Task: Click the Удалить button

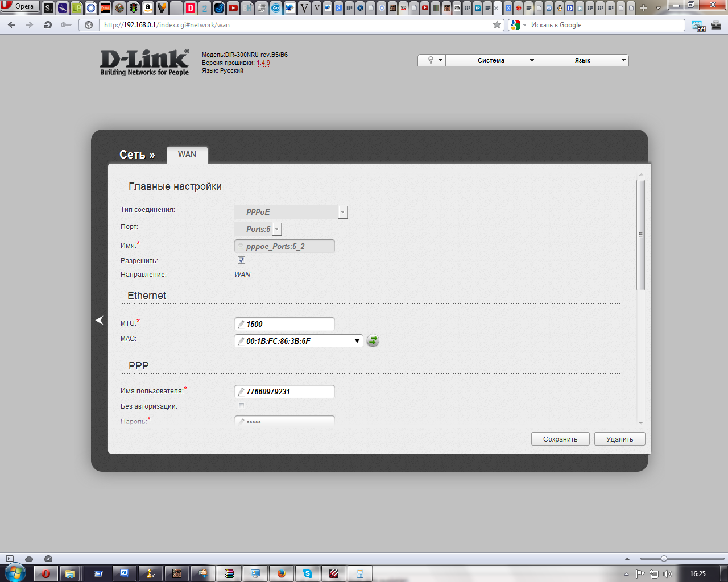Action: [619, 439]
